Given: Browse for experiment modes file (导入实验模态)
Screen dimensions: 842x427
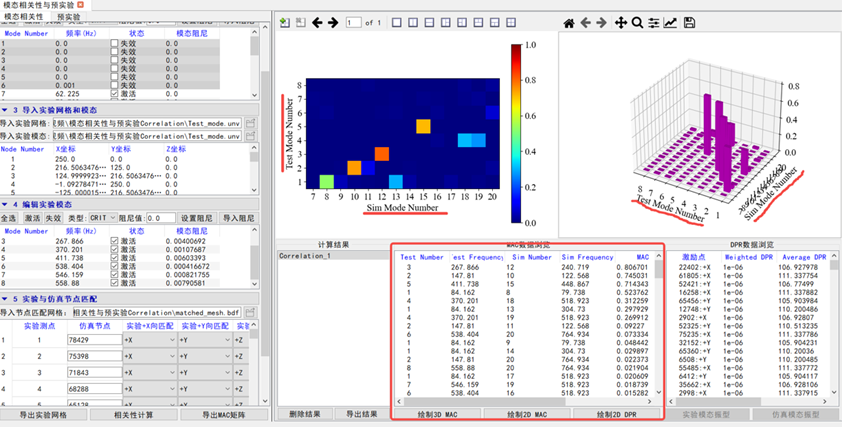Looking at the screenshot, I should pyautogui.click(x=251, y=136).
